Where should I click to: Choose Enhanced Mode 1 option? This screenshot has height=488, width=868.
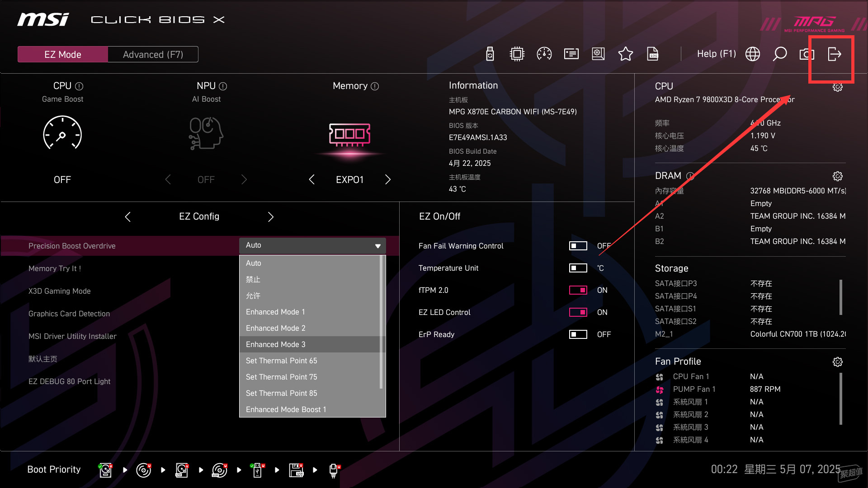(310, 312)
